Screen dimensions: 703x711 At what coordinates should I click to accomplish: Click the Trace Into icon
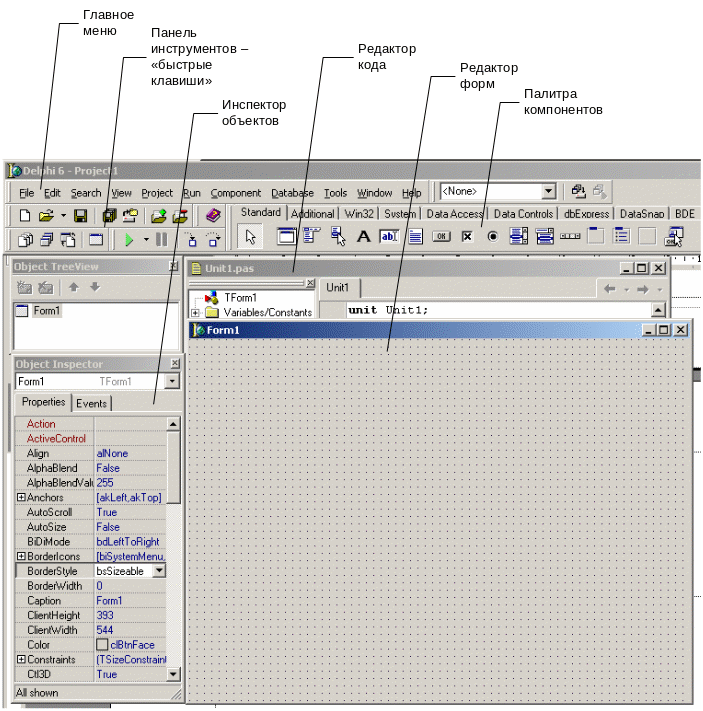pos(191,239)
